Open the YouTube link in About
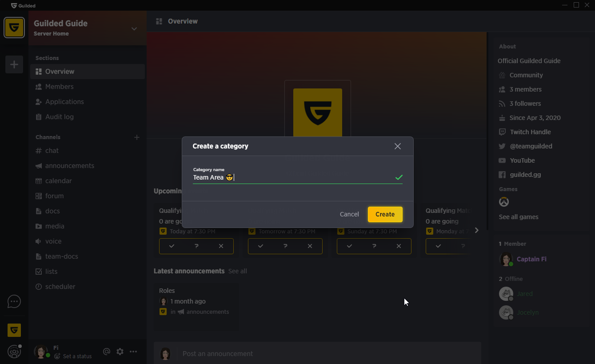 point(522,160)
